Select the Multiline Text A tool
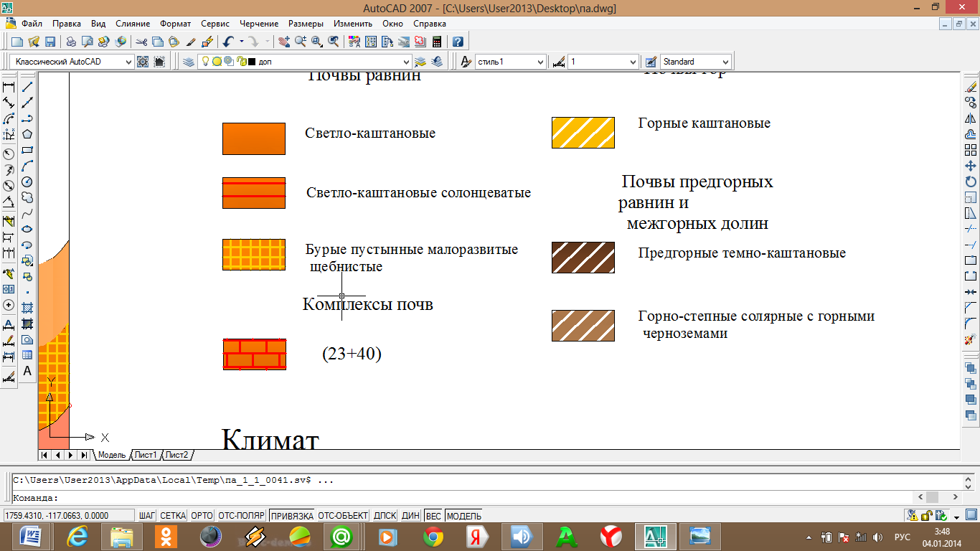This screenshot has width=980, height=551. (27, 371)
